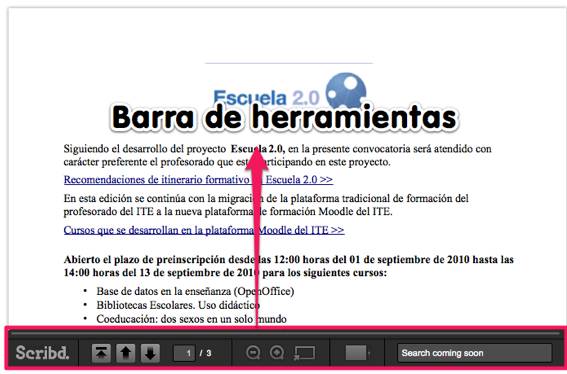The width and height of the screenshot is (567, 374).
Task: Zoom out with the minus magnifier
Action: (253, 353)
